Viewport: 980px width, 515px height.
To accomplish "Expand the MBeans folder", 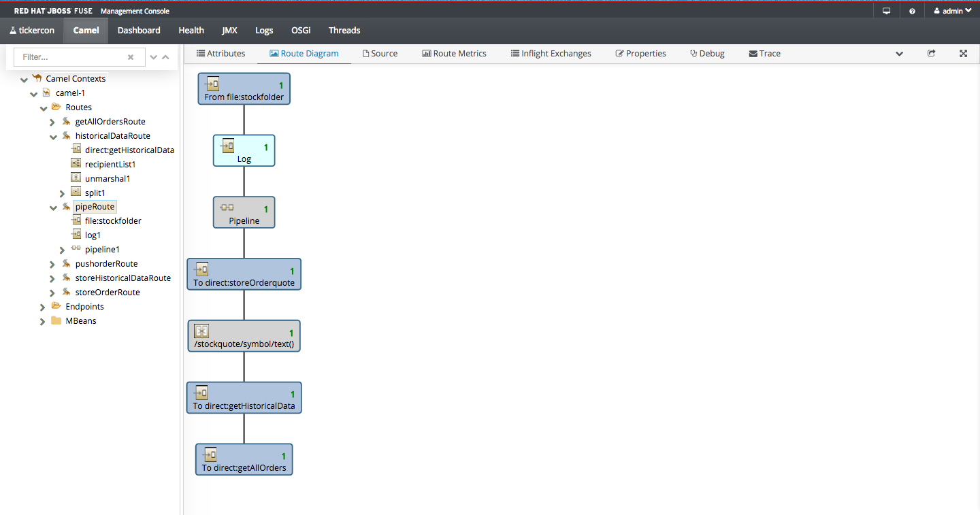I will [x=43, y=321].
